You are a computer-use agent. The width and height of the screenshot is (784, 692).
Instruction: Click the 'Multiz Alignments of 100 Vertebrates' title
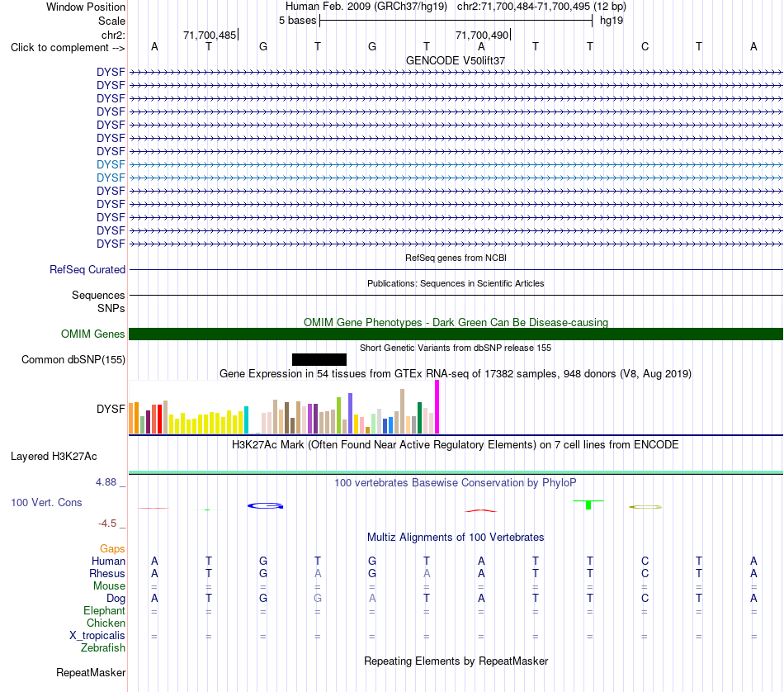point(456,538)
